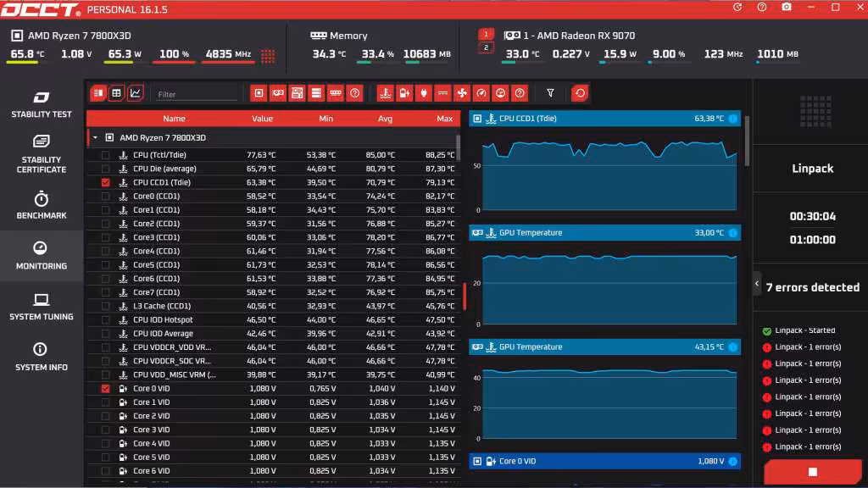
Task: Open info icon for 43,15 °C GPU Temperature graph
Action: 733,347
